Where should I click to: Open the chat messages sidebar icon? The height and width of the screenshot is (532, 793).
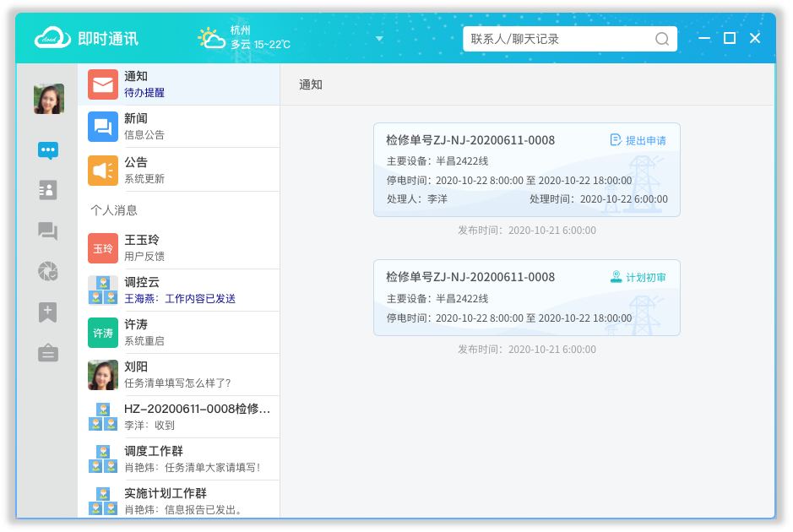[48, 151]
